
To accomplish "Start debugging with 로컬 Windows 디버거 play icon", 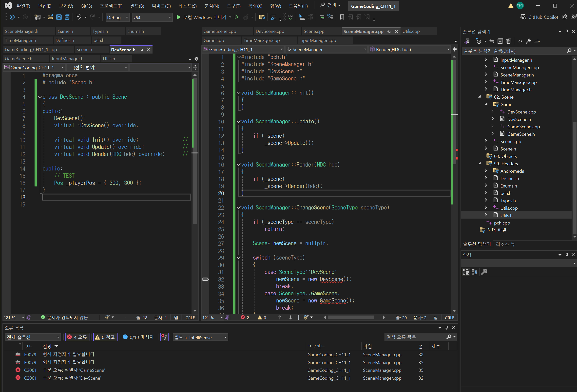I will (178, 17).
